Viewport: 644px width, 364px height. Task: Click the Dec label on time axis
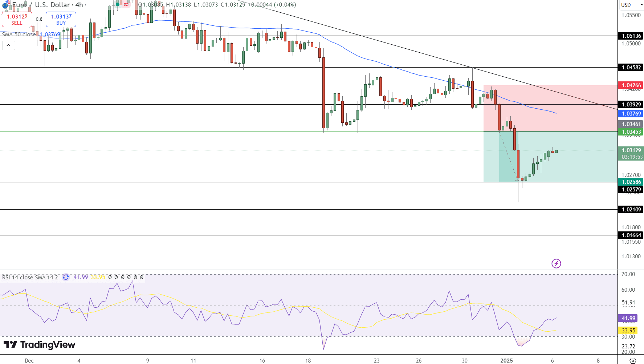[x=29, y=360]
